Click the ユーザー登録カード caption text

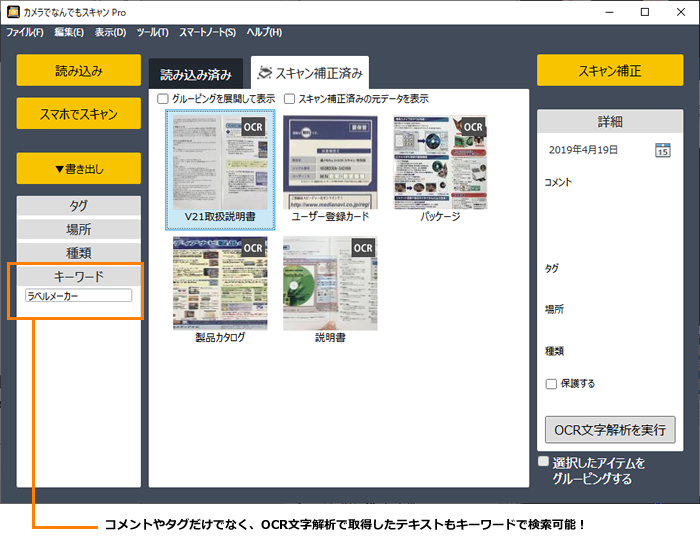(x=330, y=217)
